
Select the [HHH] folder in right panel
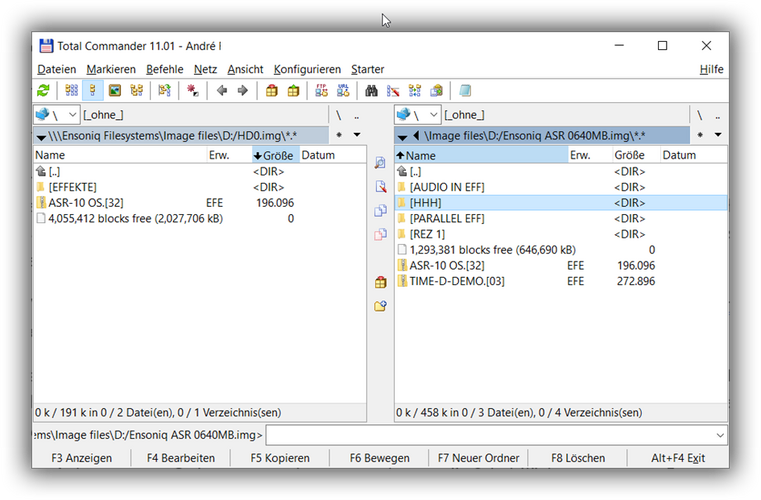pos(561,203)
